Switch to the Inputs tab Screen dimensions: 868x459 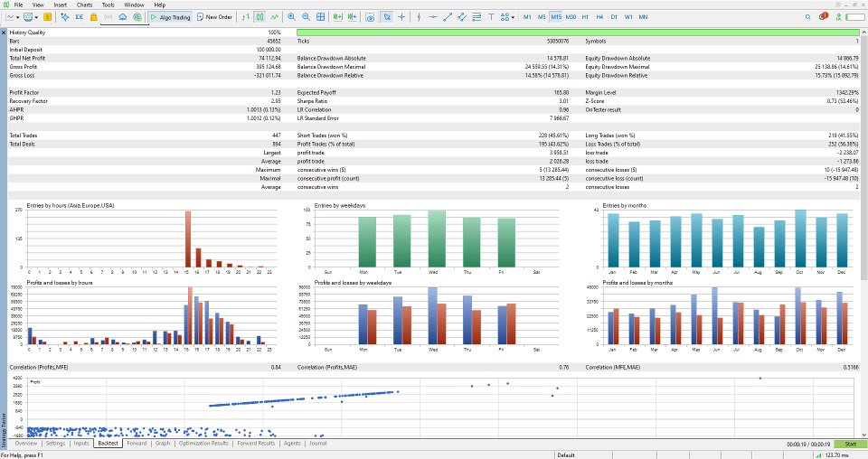coord(81,444)
